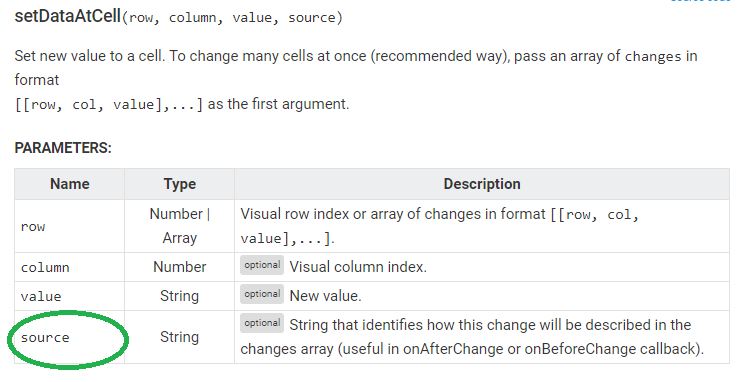748x382 pixels.
Task: Click the optional badge beside New value
Action: [262, 294]
